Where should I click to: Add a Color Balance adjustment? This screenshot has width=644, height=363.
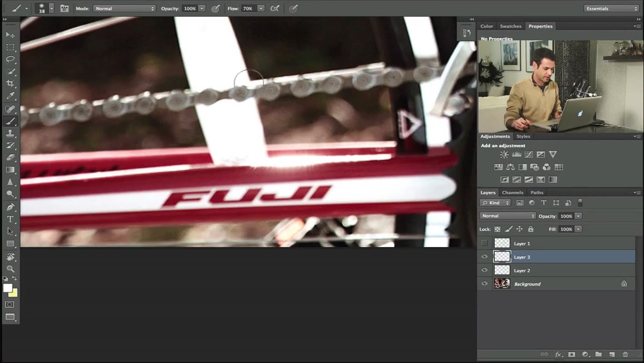[x=510, y=167]
